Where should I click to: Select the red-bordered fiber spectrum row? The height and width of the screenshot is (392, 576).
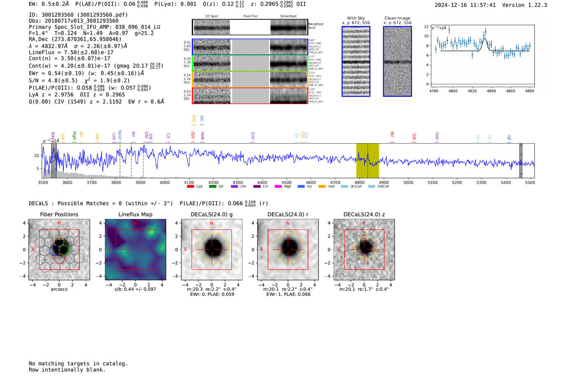250,95
